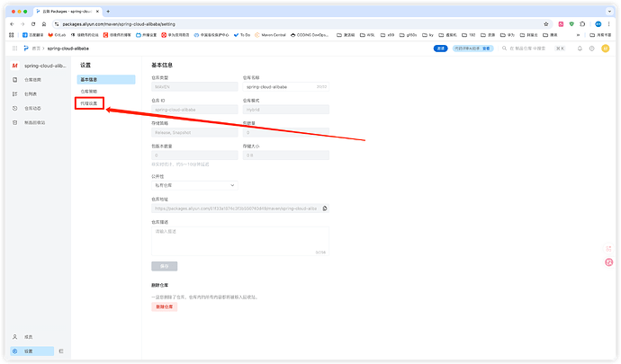
Task: Open the Chrome profile avatar
Action: 598,24
